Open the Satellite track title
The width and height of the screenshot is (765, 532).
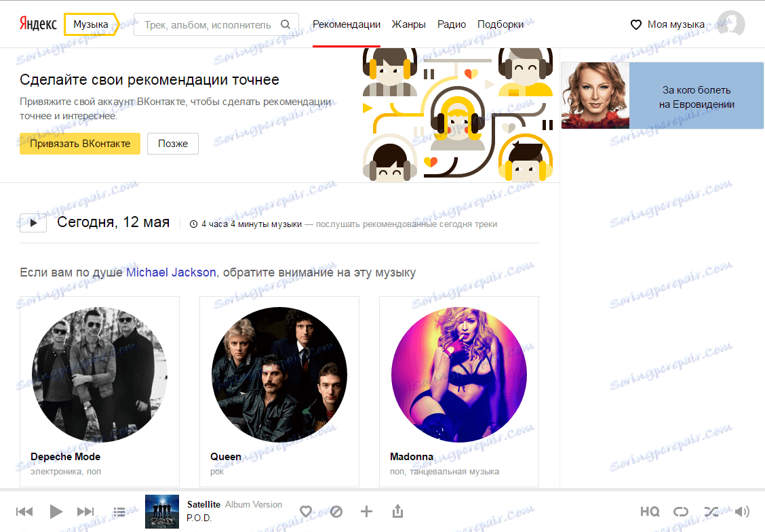[x=203, y=505]
